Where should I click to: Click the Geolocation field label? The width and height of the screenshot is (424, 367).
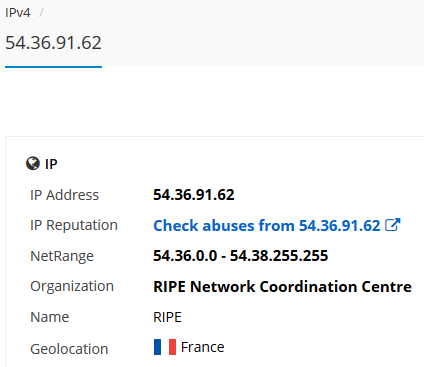point(69,349)
